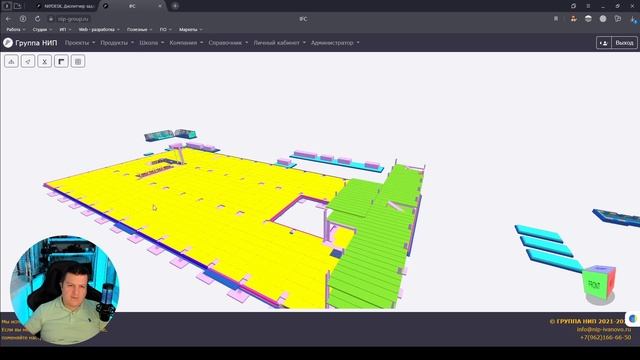Image resolution: width=640 pixels, height=360 pixels.
Task: Click the circular icon left of reload
Action: 23,19
